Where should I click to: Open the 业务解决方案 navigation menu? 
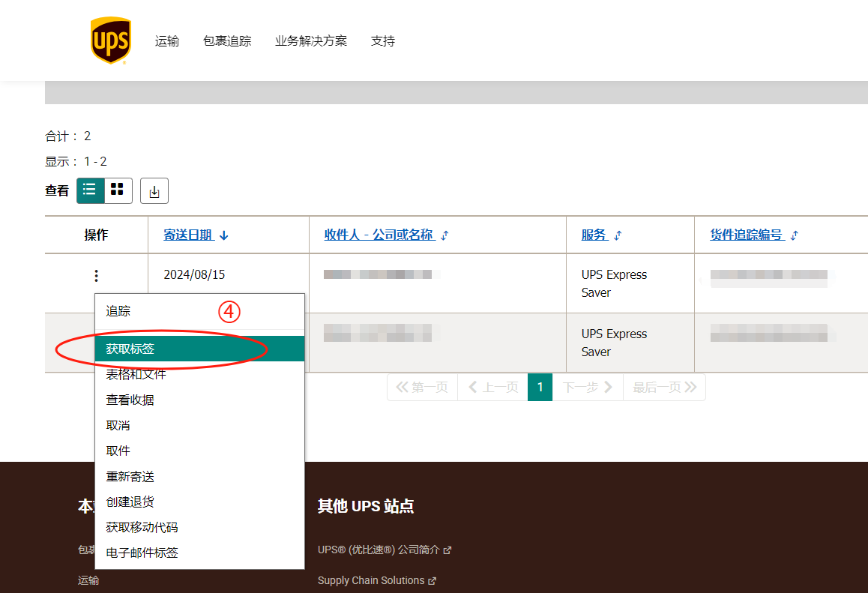coord(311,41)
